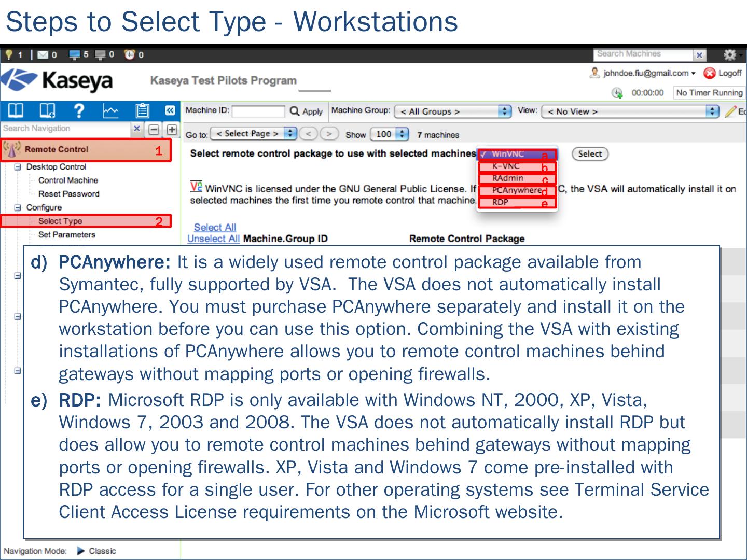Viewport: 747px width, 560px height.
Task: Click the "7 machines" count text
Action: (x=438, y=135)
